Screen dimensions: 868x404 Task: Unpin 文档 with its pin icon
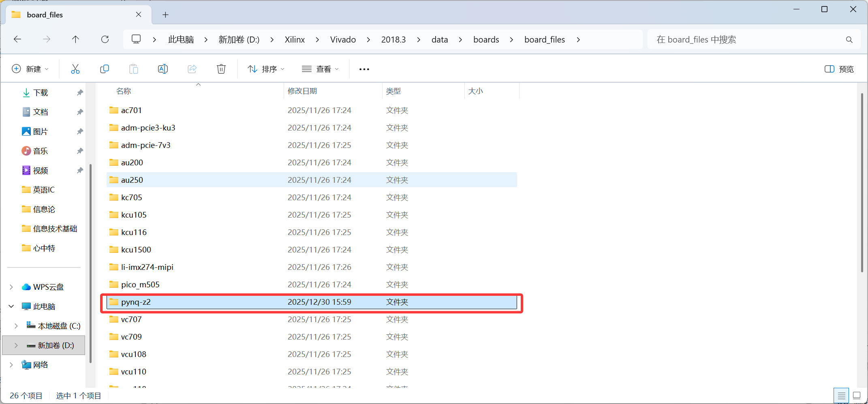click(80, 112)
